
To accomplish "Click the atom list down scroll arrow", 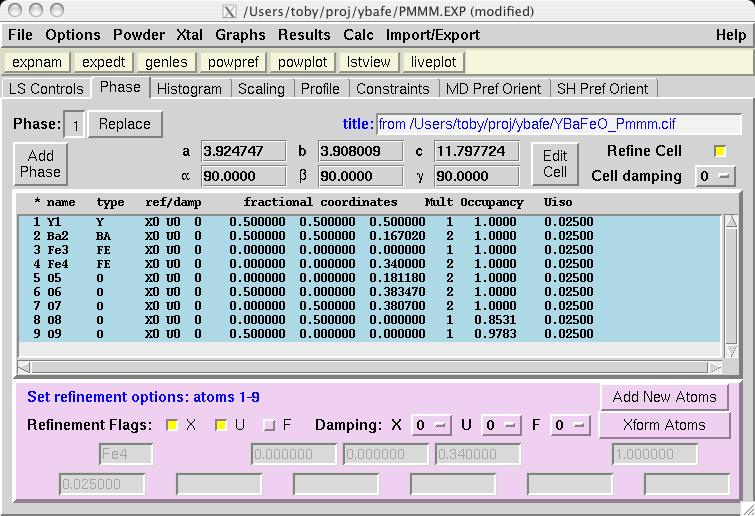I will (x=731, y=351).
